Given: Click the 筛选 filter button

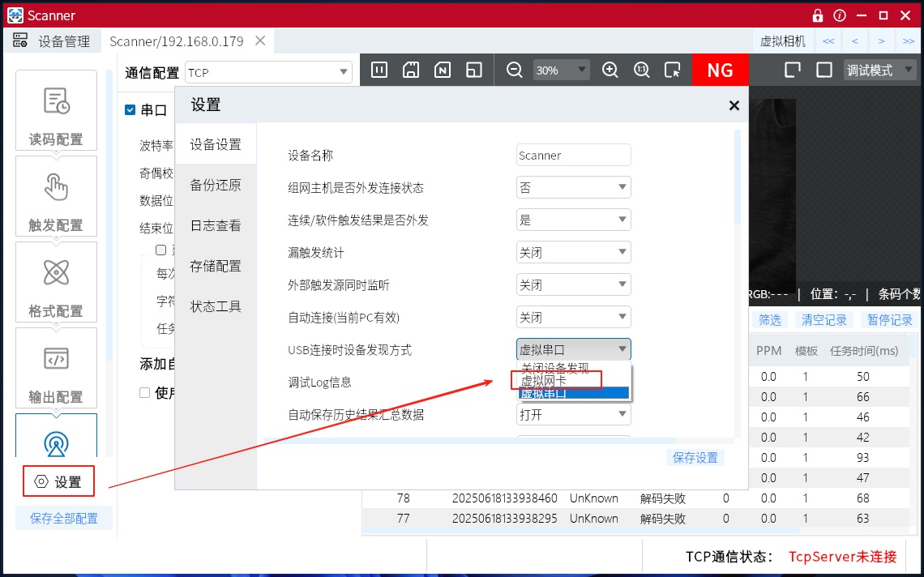Looking at the screenshot, I should coord(770,319).
